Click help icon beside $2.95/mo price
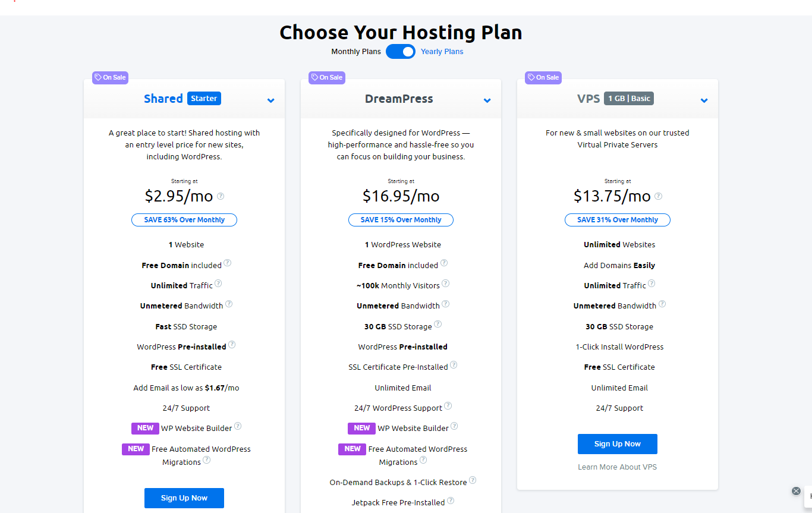The width and height of the screenshot is (812, 513). click(221, 196)
